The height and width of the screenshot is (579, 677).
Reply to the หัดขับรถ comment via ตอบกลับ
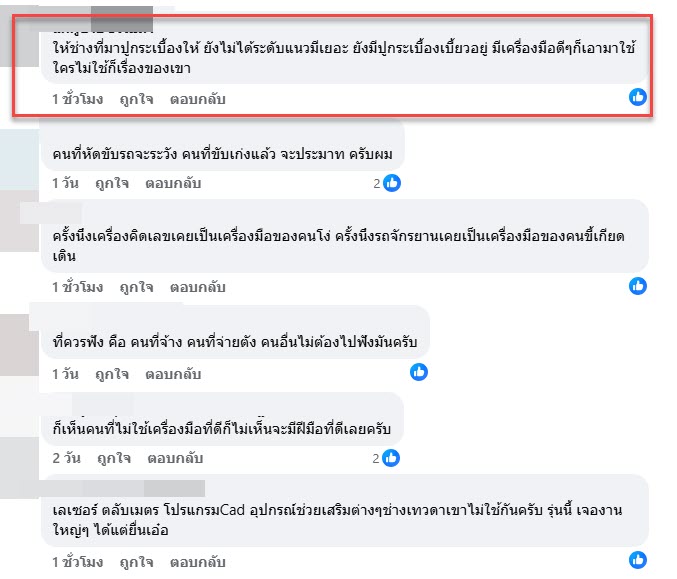tap(174, 184)
